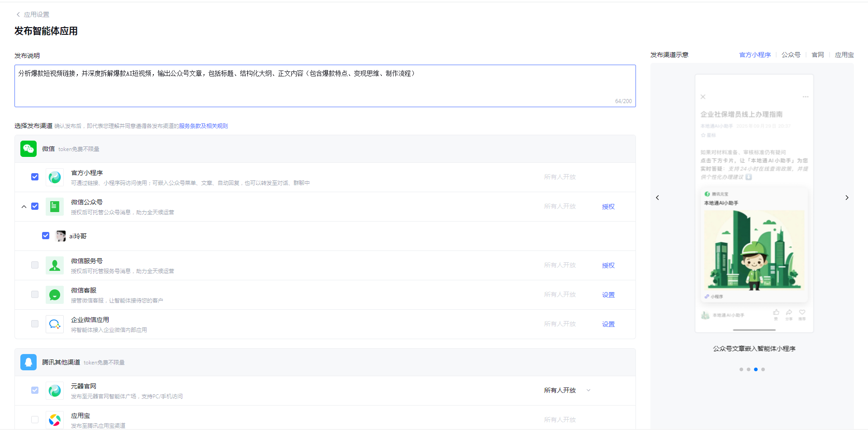Click the 应用宝 colorful app icon

[x=55, y=420]
